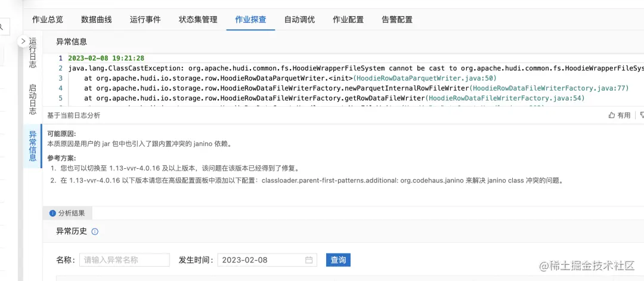The image size is (644, 281).
Task: Click the info icon beside 异常历史
Action: [95, 231]
